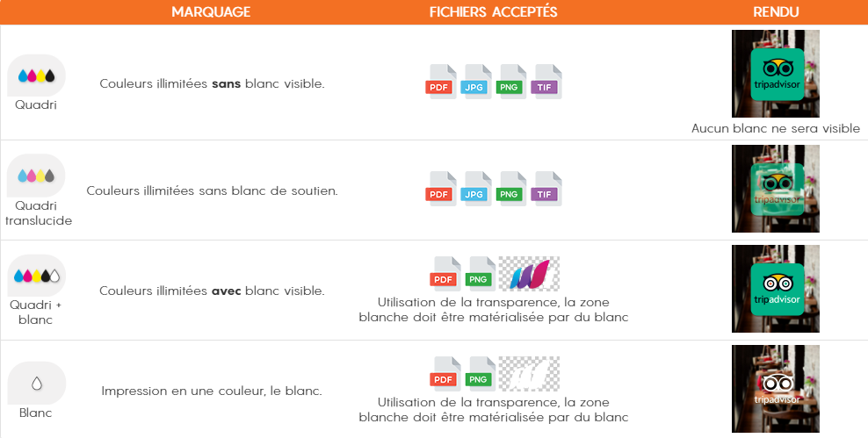Open the Quadri translucide render preview
Image resolution: width=868 pixels, height=438 pixels.
[775, 188]
